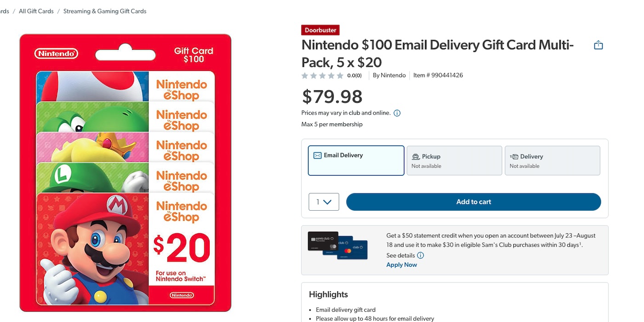The image size is (644, 322).
Task: Click the info icon after "Prices may vary"
Action: coord(397,113)
